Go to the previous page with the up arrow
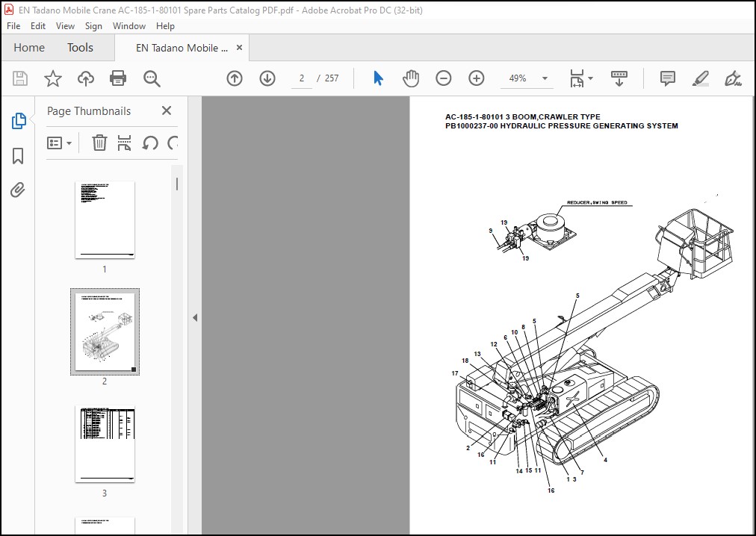Viewport: 756px width, 536px height. click(x=235, y=78)
